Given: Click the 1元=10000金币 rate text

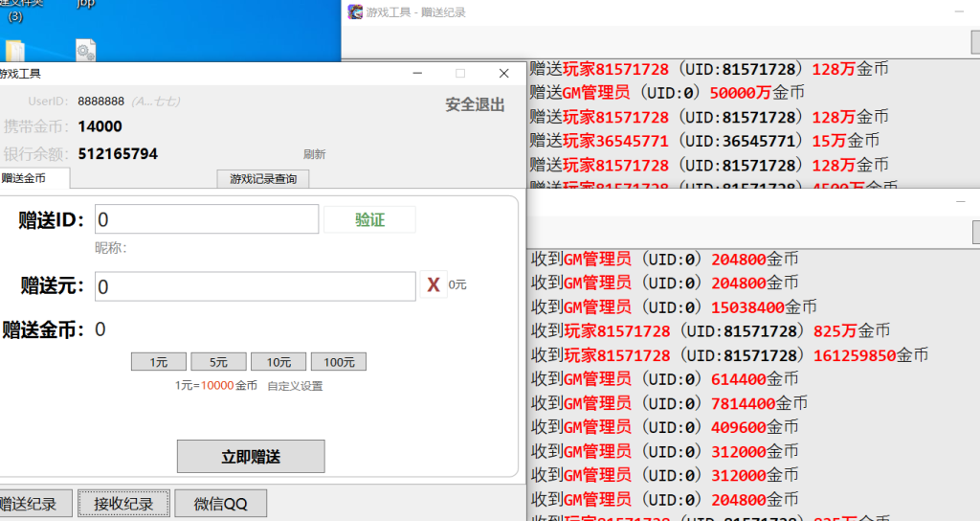Looking at the screenshot, I should click(x=216, y=386).
